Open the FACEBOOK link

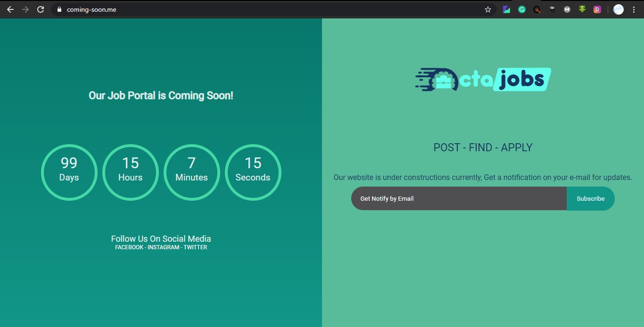[x=129, y=247]
